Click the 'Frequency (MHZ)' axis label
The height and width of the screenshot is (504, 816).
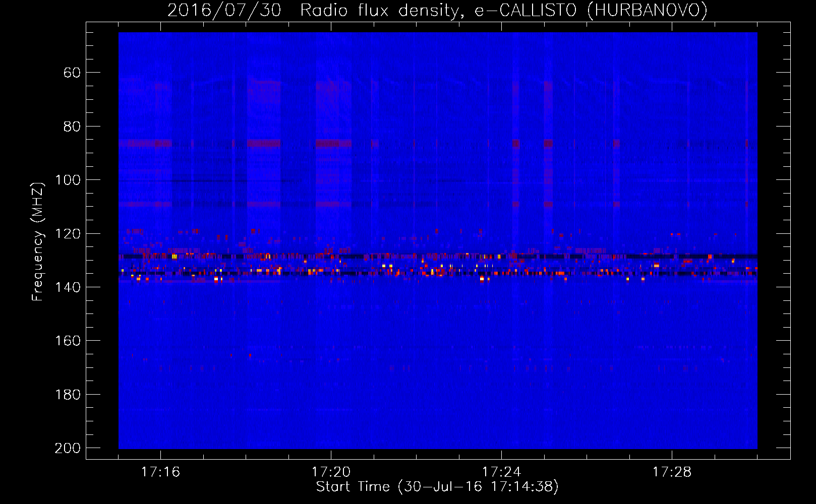[x=38, y=241]
